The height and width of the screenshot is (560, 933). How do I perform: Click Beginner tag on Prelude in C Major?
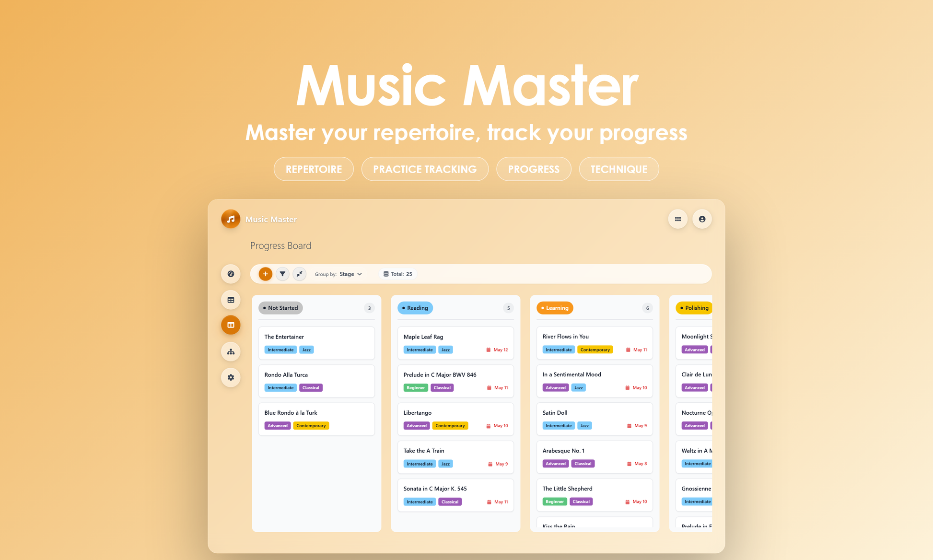click(416, 388)
